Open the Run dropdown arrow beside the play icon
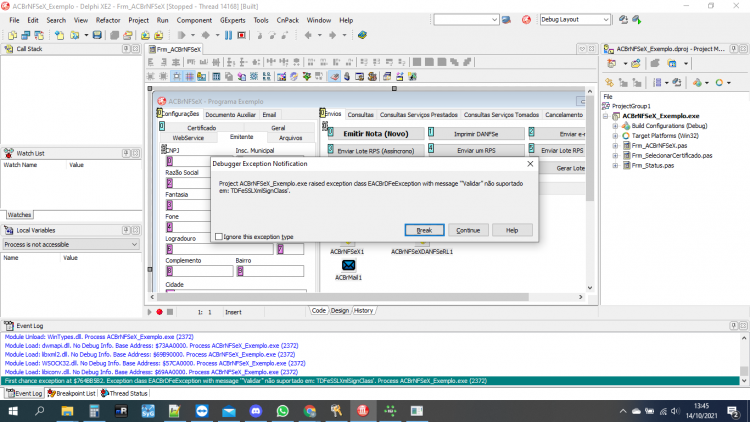The width and height of the screenshot is (750, 422). (x=193, y=35)
